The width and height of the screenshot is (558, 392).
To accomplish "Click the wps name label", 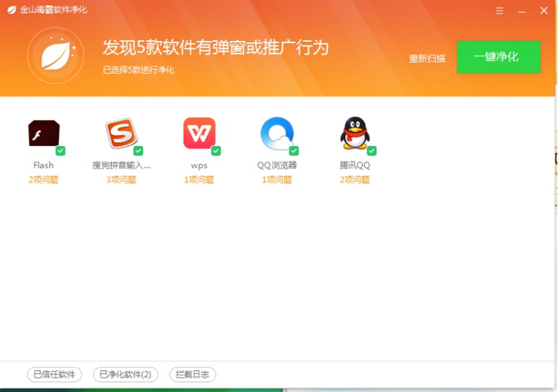I will coord(199,166).
